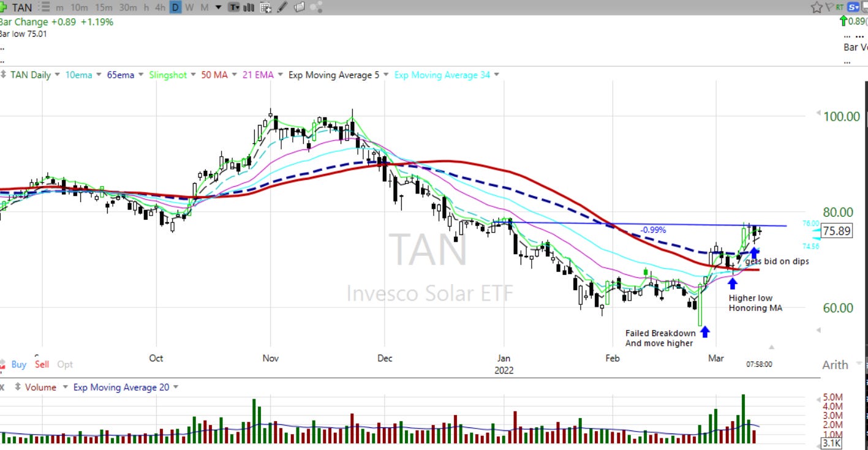Screen dimensions: 868x450
Task: Select the h hourly timeframe
Action: (146, 8)
